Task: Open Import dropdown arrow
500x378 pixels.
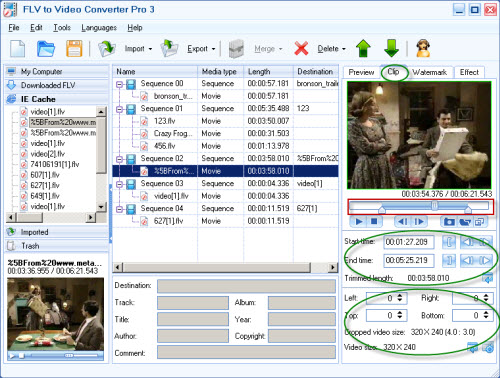Action: [150, 49]
